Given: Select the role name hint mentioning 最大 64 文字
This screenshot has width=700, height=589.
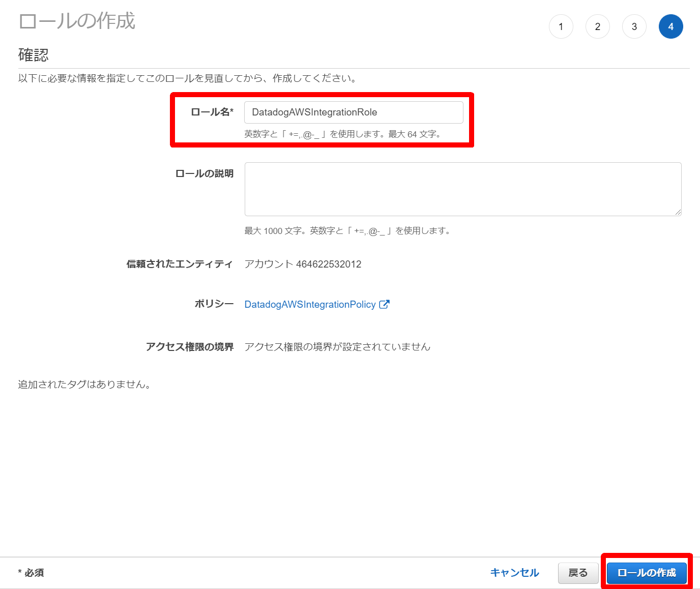Looking at the screenshot, I should click(343, 134).
